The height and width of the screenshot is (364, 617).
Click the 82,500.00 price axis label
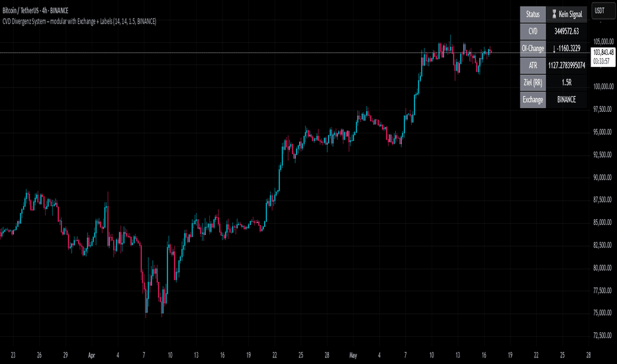pos(602,245)
